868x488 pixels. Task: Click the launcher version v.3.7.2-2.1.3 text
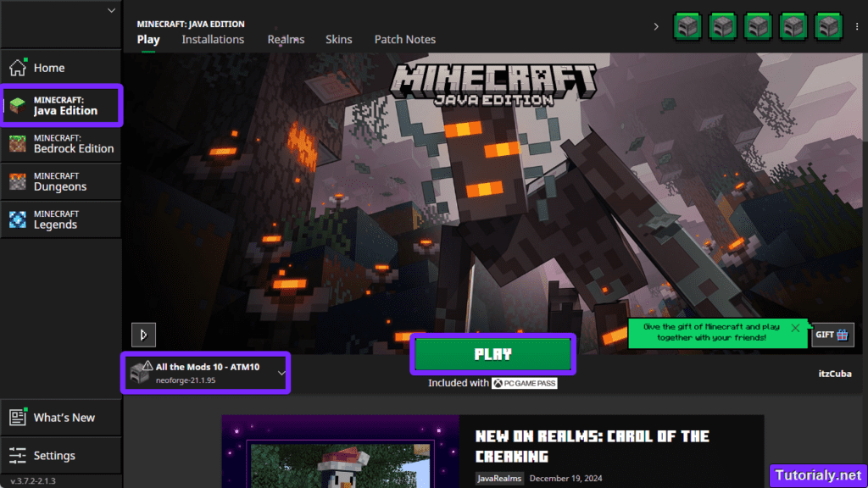coord(33,481)
